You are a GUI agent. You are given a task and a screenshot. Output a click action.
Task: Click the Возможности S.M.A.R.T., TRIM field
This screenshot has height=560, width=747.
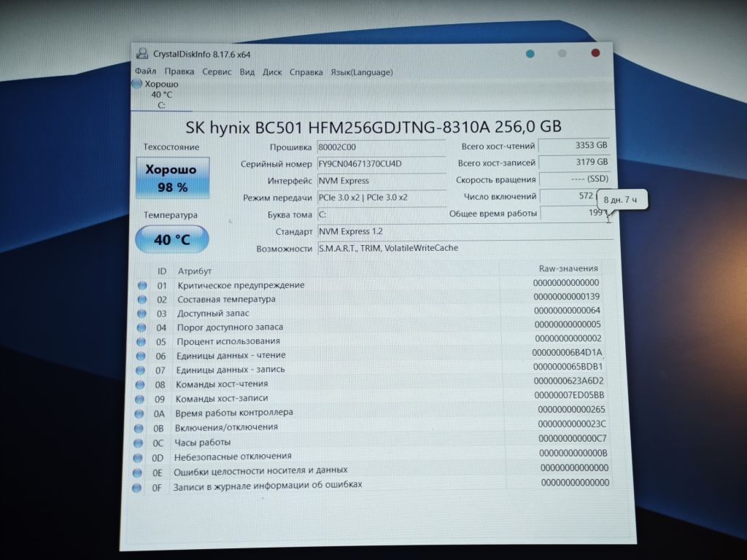[465, 248]
